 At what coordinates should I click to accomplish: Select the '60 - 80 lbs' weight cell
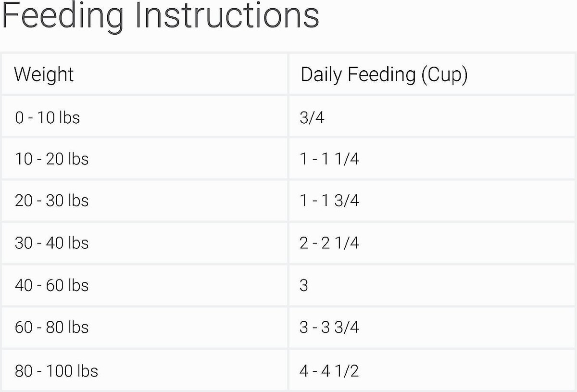(51, 328)
